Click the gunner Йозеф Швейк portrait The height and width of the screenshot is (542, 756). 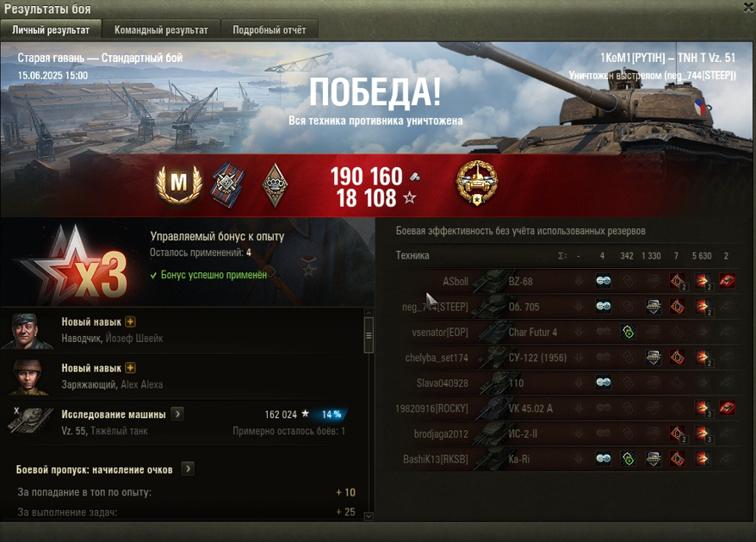[x=27, y=331]
